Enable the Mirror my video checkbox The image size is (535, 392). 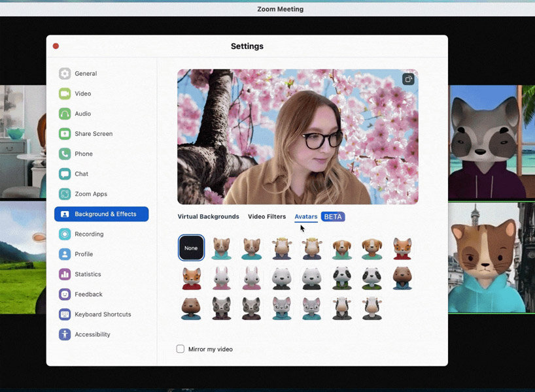tap(180, 349)
